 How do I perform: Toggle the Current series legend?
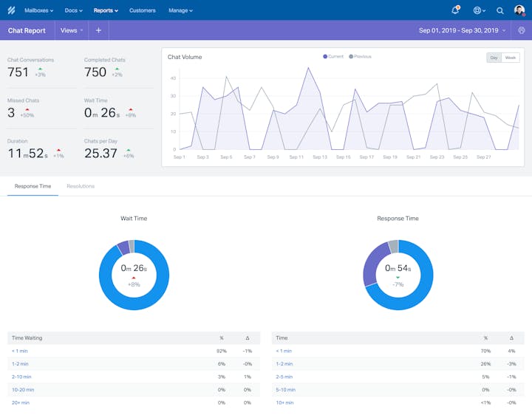[x=333, y=57]
